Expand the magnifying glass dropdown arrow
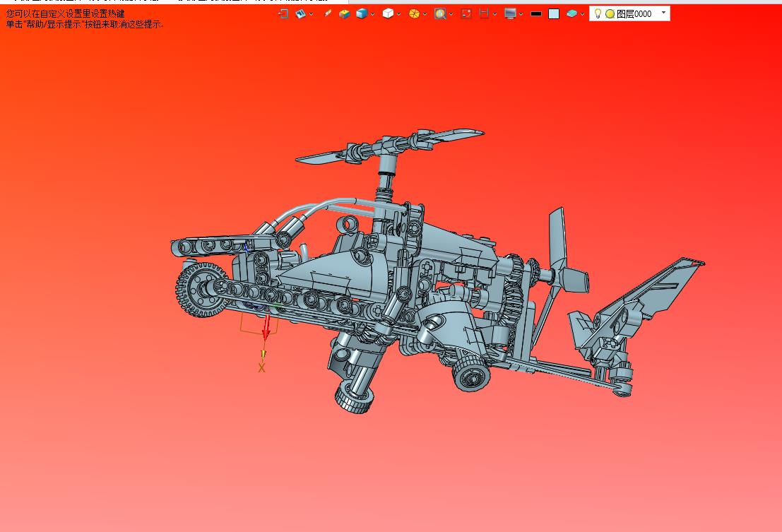This screenshot has width=782, height=532. click(451, 14)
